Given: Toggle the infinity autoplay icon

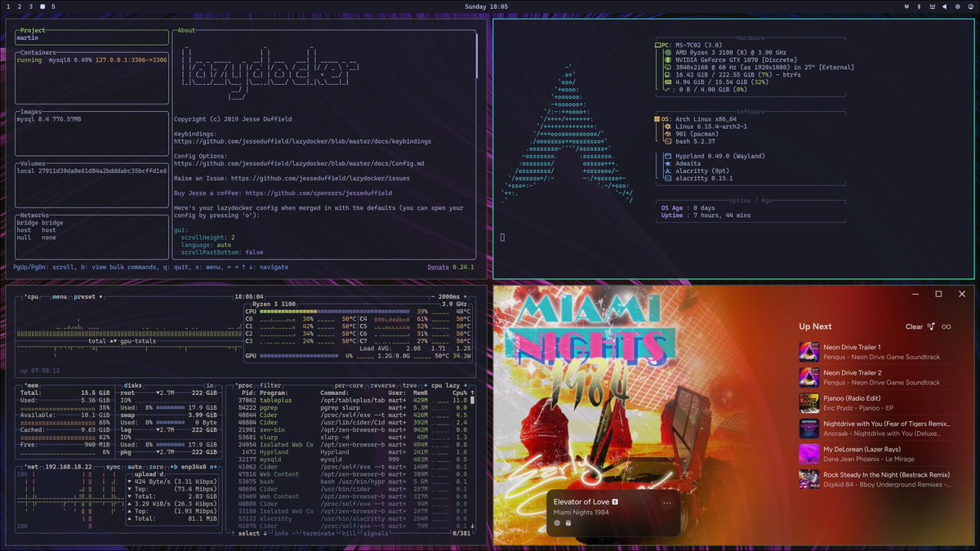Looking at the screenshot, I should (947, 327).
